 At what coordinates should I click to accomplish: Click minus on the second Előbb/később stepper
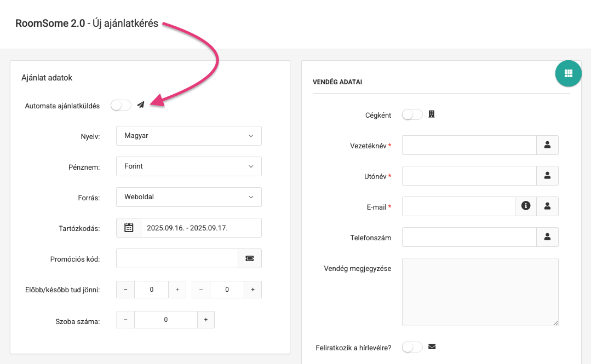[x=200, y=289]
